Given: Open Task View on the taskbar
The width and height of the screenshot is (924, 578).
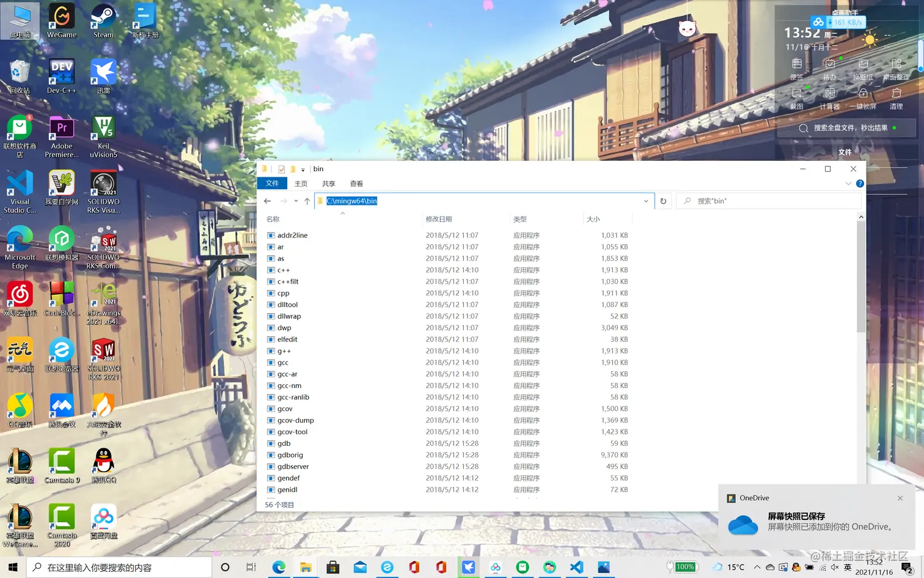Looking at the screenshot, I should point(251,567).
